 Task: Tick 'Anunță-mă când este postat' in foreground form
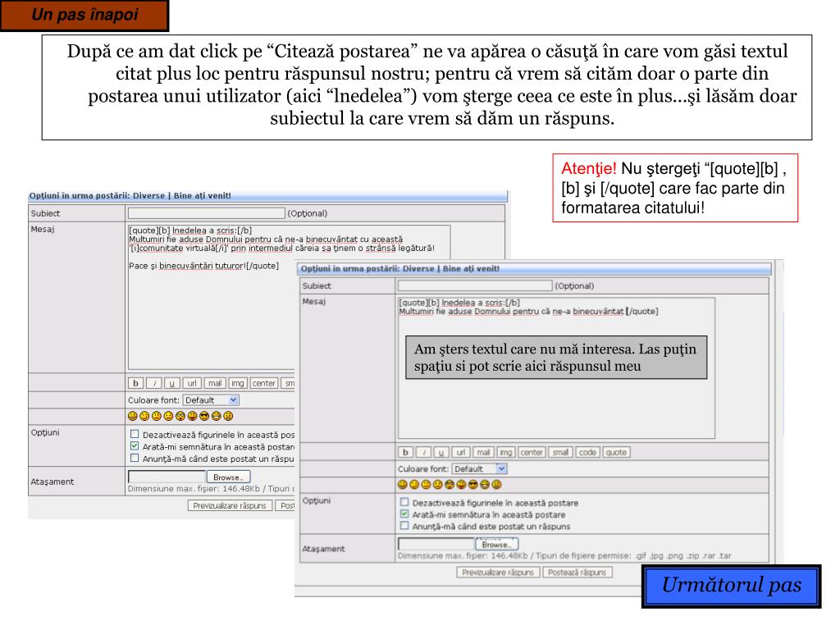click(x=404, y=526)
